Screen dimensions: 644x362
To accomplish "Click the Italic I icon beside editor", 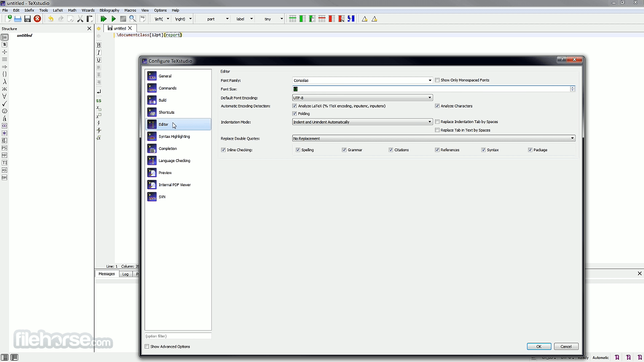I will [99, 53].
